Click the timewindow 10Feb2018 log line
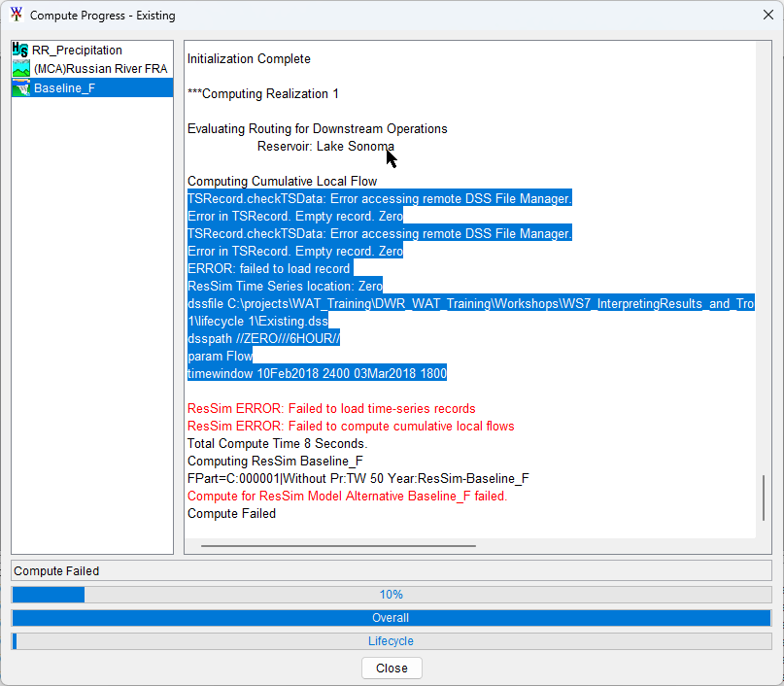 pyautogui.click(x=317, y=374)
